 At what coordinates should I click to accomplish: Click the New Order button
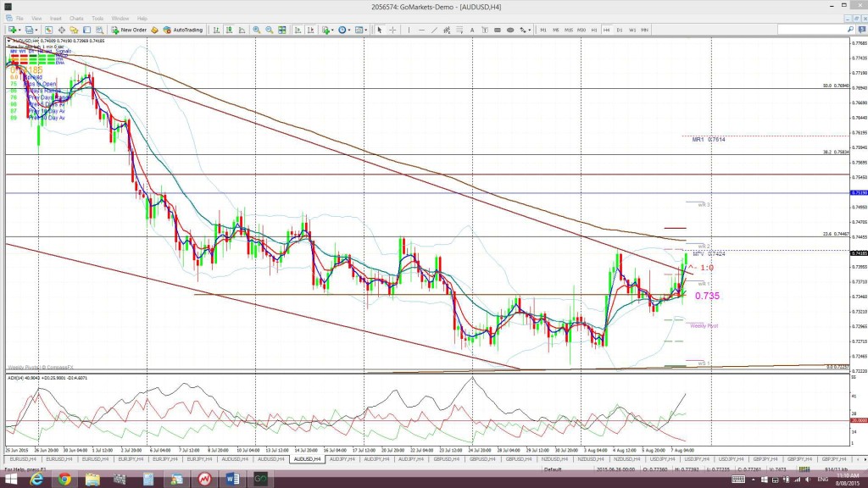pos(129,30)
